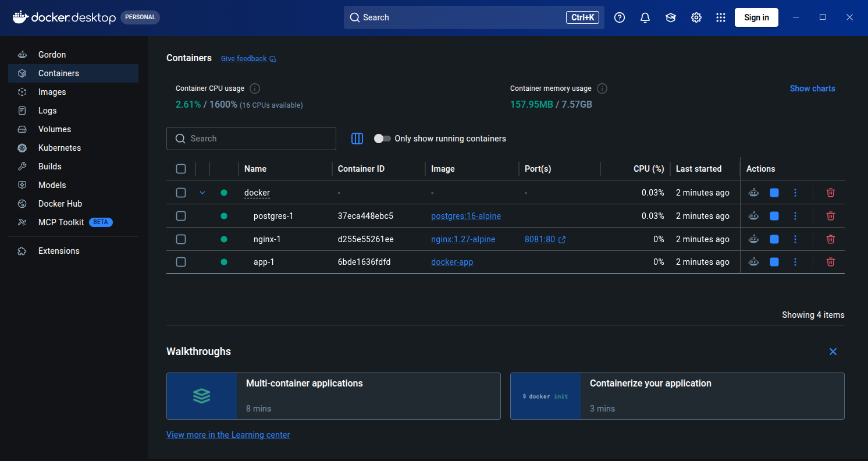This screenshot has width=868, height=461.
Task: Select Containers in the sidebar
Action: (73, 73)
